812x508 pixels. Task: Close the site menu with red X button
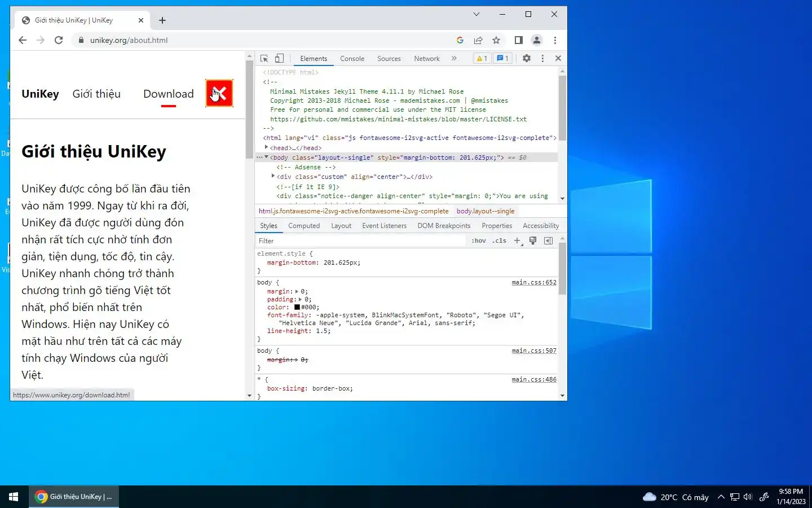click(219, 93)
